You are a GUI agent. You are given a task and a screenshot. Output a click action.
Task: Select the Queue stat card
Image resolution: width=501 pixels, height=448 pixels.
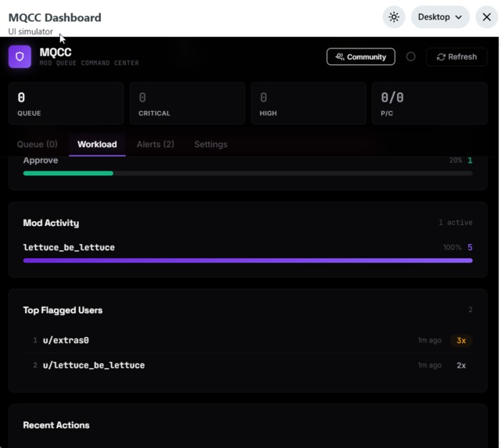[x=66, y=103]
